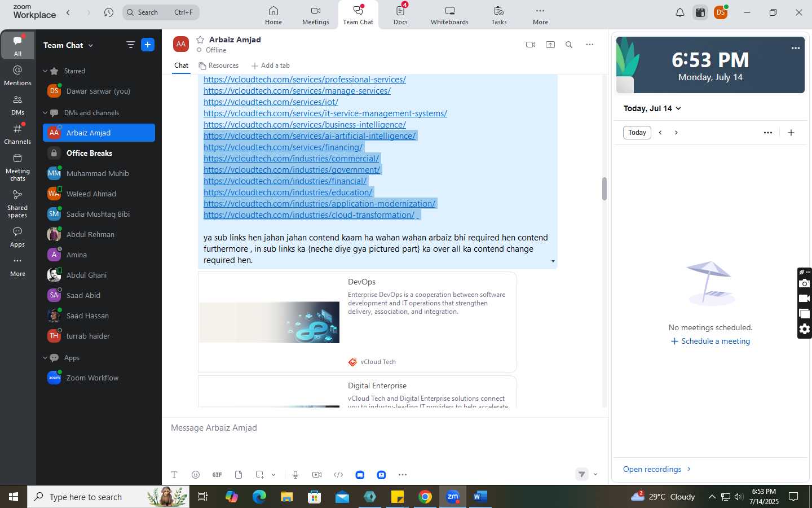This screenshot has width=812, height=508.
Task: Open the vcloudtech professional-services link
Action: click(304, 80)
